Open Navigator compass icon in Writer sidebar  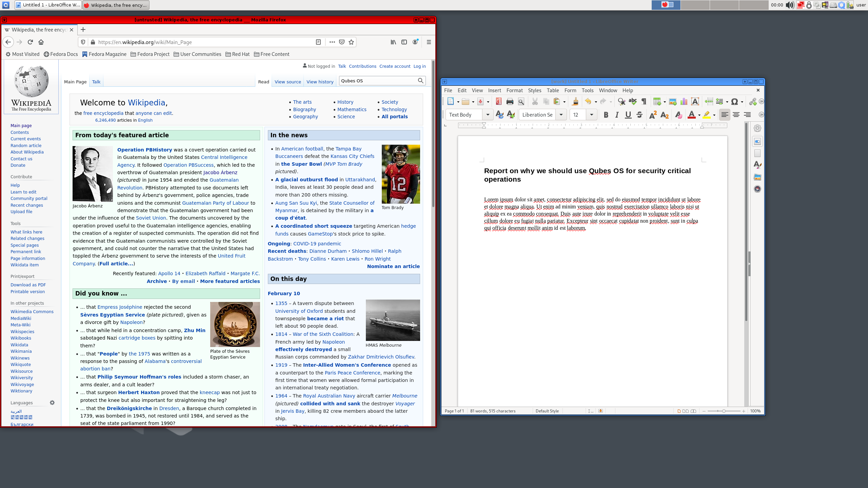tap(757, 189)
